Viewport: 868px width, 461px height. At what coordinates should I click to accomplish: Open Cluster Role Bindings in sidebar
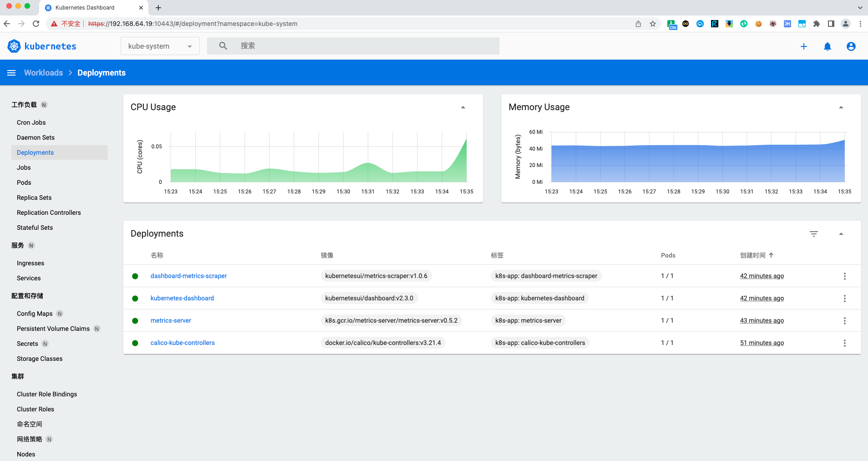click(47, 394)
